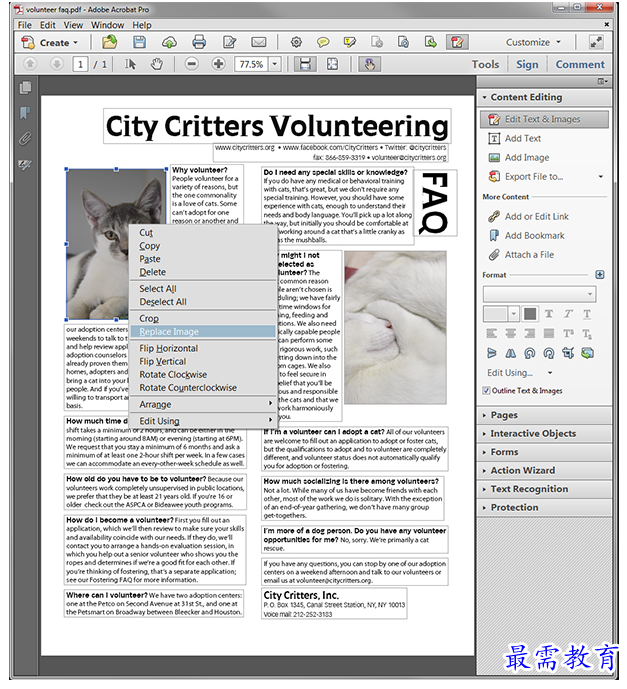
Task: Click the Flip Horizontal icon in Format section
Action: click(x=511, y=353)
